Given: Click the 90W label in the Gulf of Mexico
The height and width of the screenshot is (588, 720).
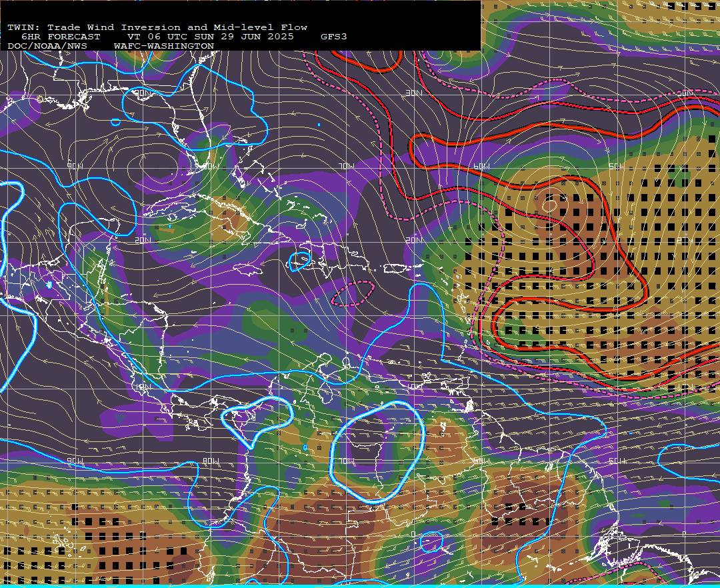Looking at the screenshot, I should tap(75, 166).
